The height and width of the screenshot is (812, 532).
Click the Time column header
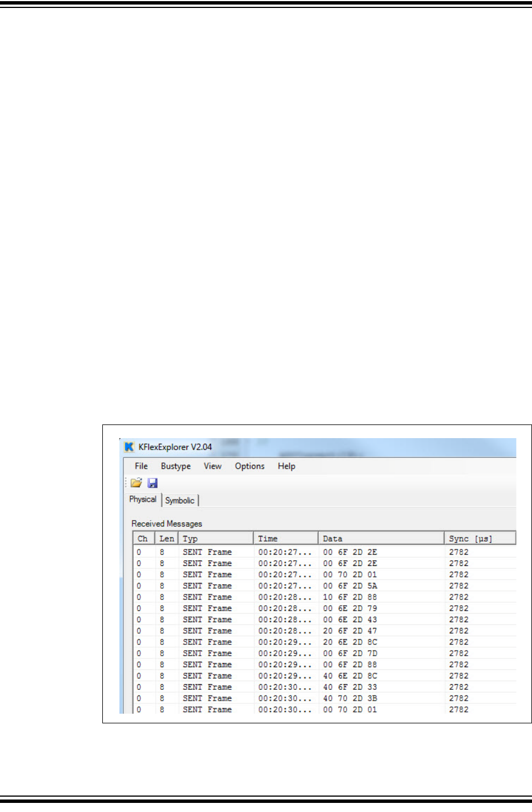(x=286, y=538)
